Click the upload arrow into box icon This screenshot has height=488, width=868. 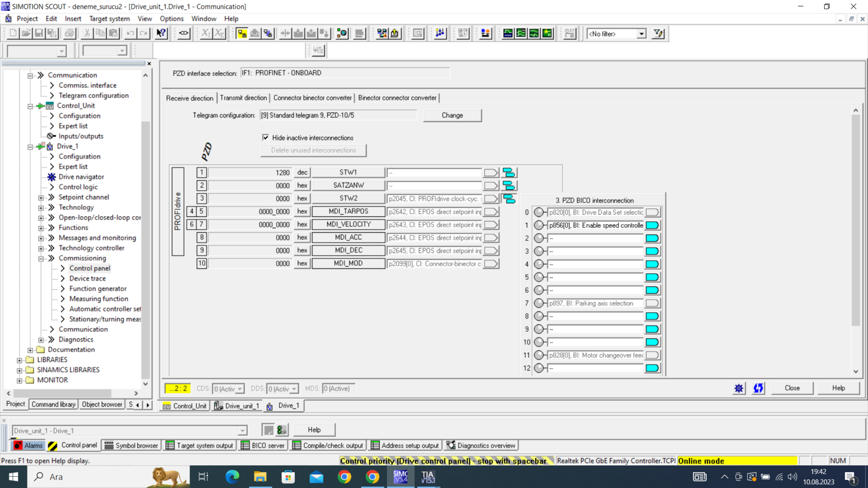tap(395, 34)
